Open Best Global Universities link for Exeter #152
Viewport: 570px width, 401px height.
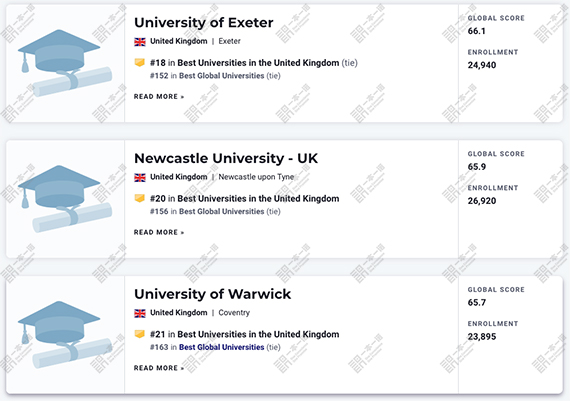point(221,76)
